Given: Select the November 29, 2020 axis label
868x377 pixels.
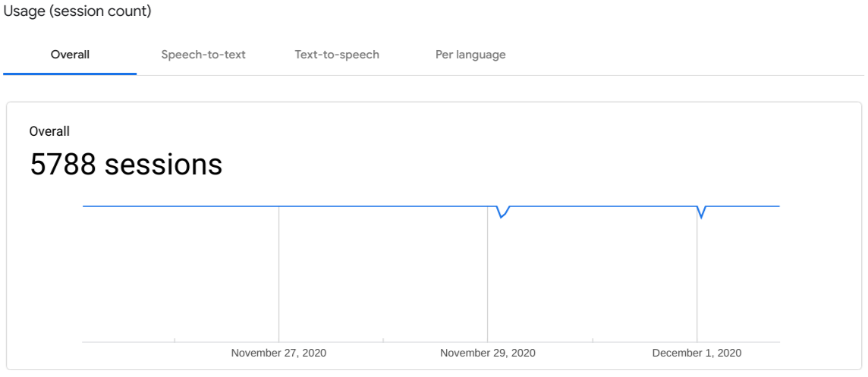Looking at the screenshot, I should (487, 353).
